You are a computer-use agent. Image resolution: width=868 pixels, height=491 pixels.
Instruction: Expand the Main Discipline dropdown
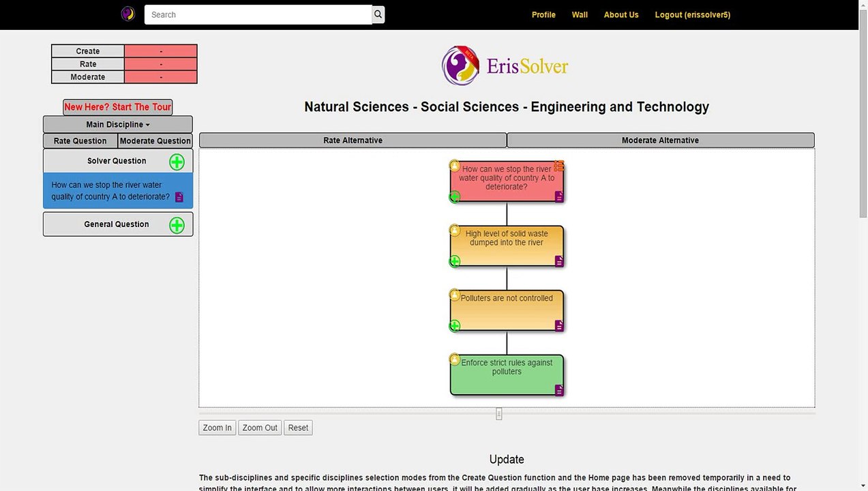[118, 125]
